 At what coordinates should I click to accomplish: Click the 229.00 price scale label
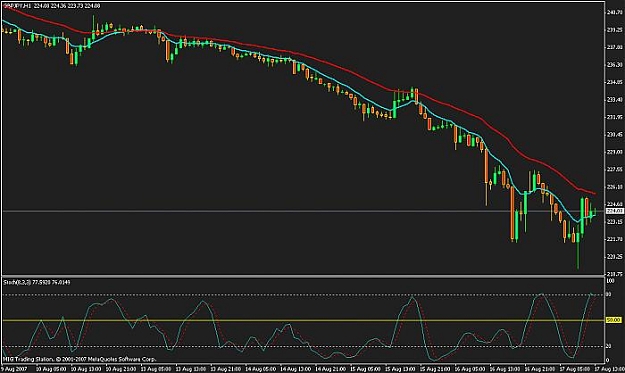point(615,152)
